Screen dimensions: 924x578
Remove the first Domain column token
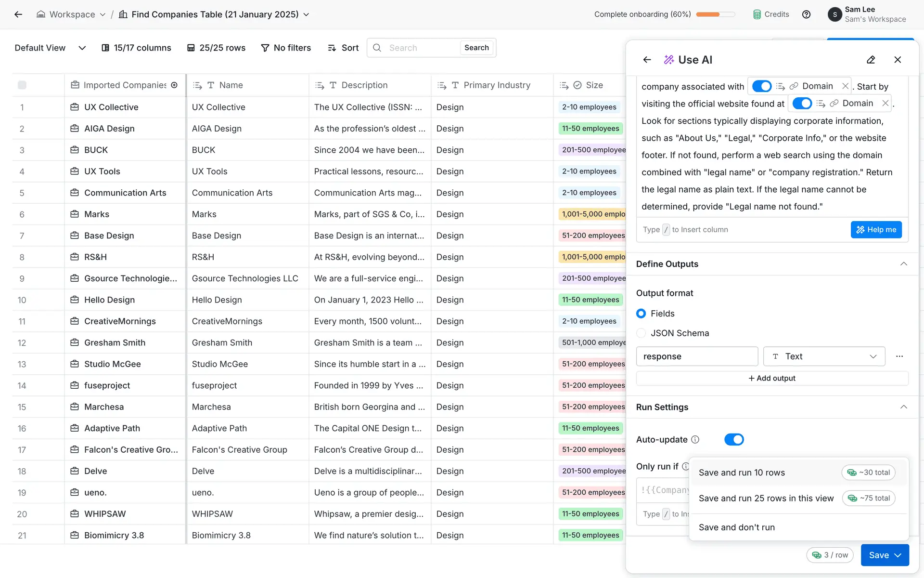[x=845, y=86]
